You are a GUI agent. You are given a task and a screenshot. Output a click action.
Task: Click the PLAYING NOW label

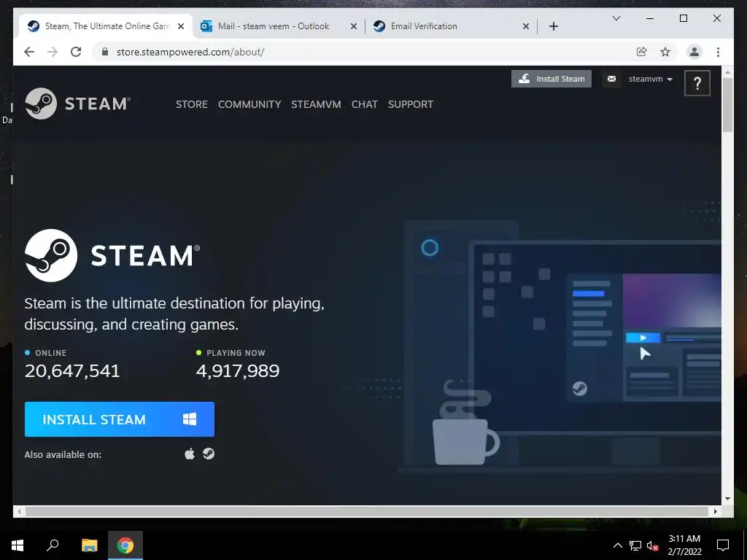point(236,353)
